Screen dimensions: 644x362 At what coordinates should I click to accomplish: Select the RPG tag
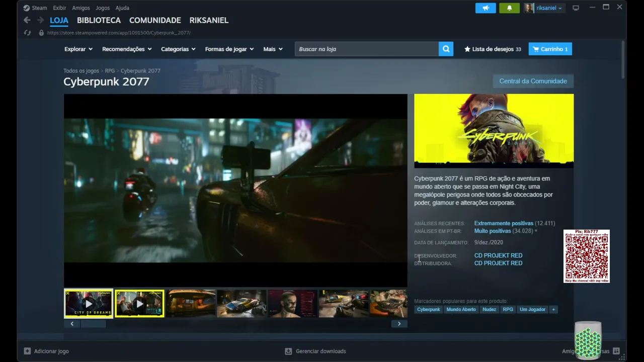[x=508, y=310]
